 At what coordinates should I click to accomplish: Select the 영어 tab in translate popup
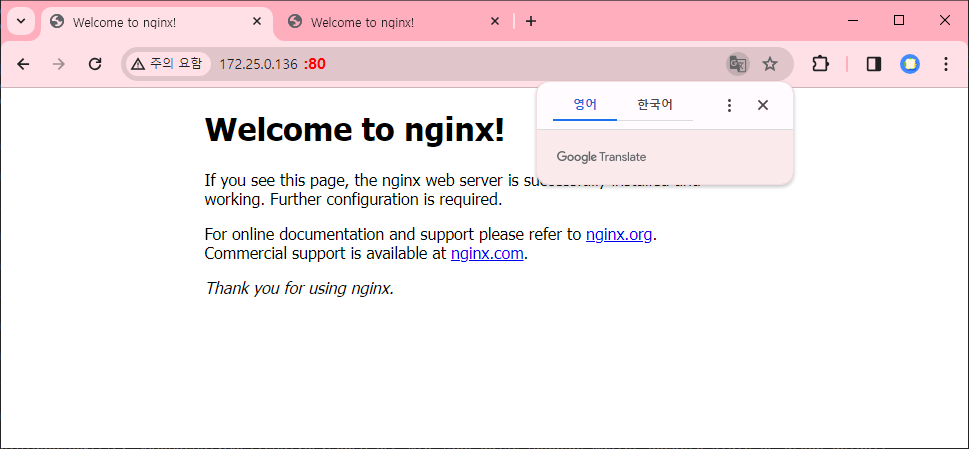585,104
